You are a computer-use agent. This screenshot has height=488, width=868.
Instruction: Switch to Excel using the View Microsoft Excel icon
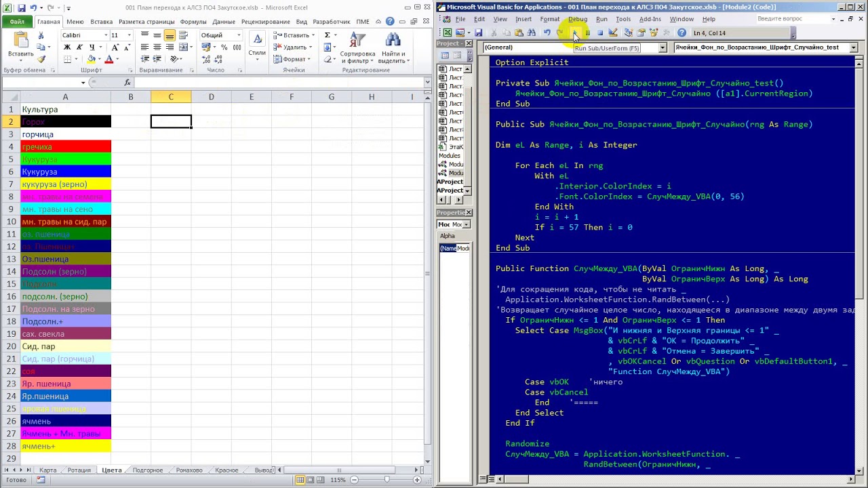pos(448,33)
